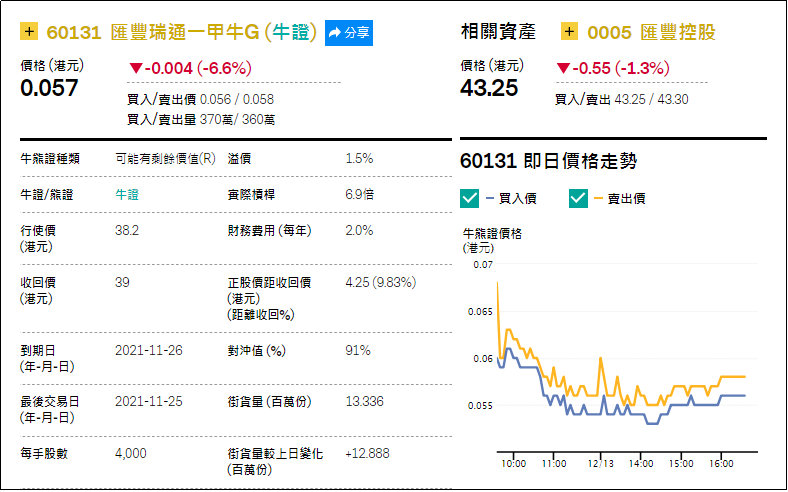Click the 牛熊證種類 row label
Image resolution: width=788 pixels, height=492 pixels.
(x=50, y=159)
